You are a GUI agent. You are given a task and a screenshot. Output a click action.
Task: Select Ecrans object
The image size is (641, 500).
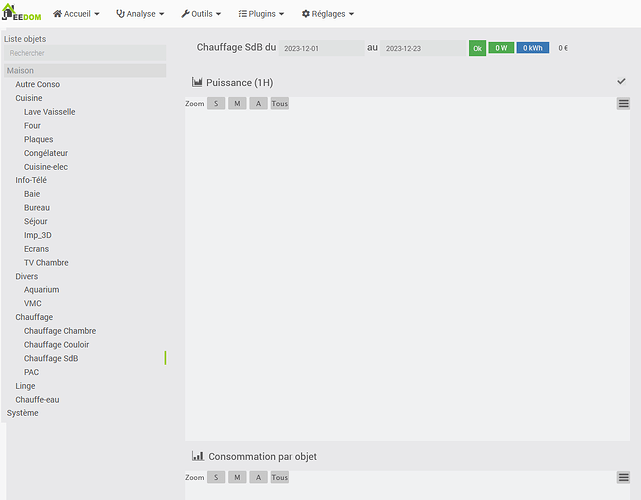36,249
